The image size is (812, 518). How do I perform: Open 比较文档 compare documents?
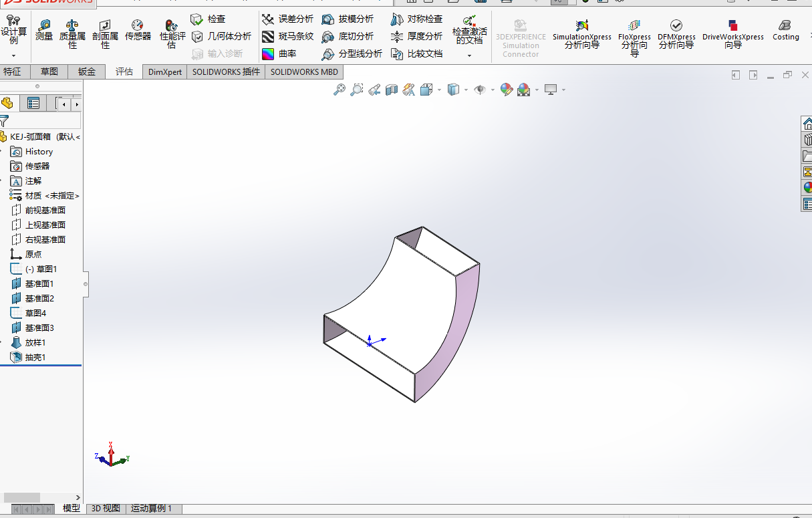coord(417,53)
